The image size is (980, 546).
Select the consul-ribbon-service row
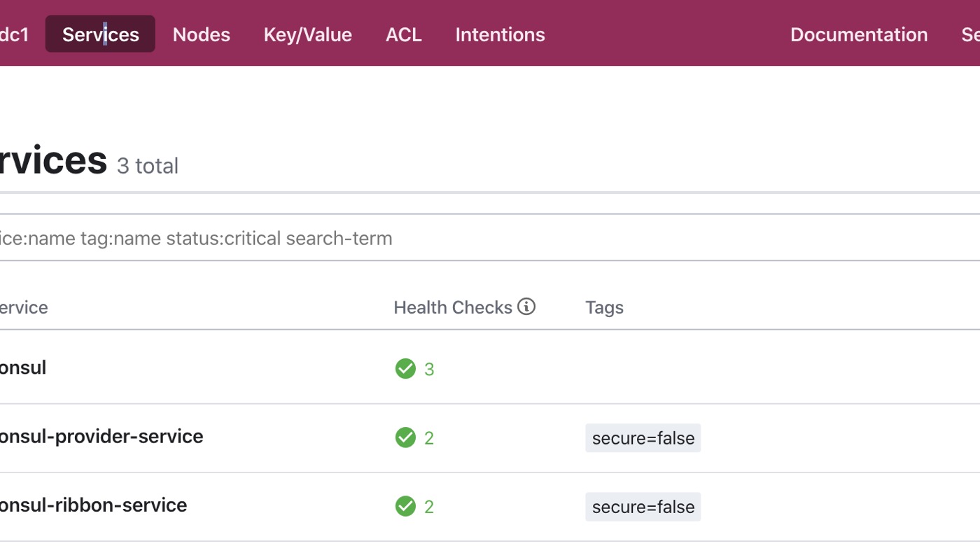[92, 505]
